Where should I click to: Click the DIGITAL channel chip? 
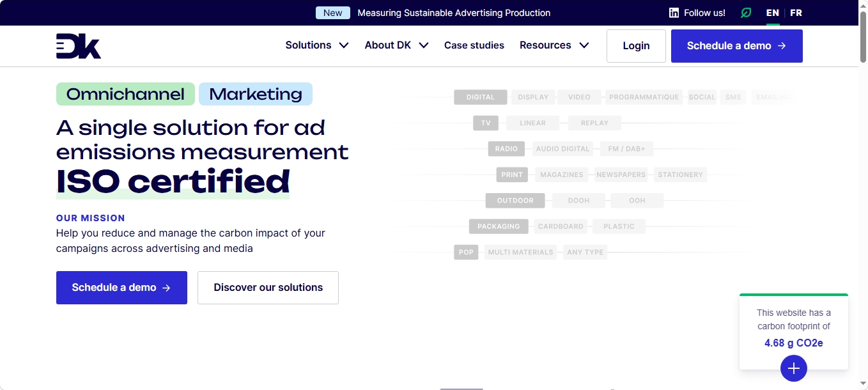click(x=481, y=97)
